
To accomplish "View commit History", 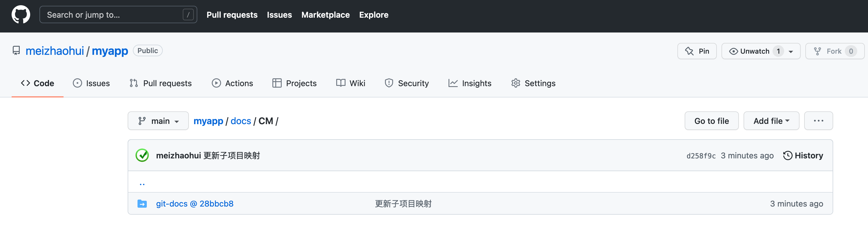I will coord(803,155).
